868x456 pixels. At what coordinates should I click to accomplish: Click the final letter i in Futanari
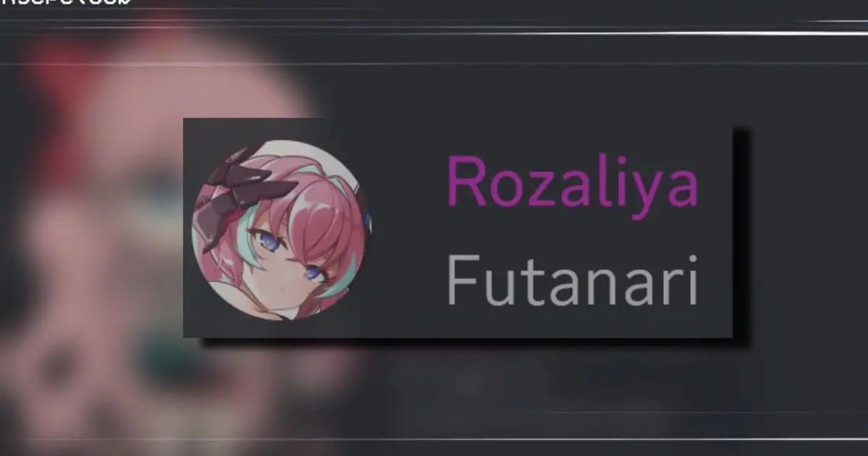(690, 281)
